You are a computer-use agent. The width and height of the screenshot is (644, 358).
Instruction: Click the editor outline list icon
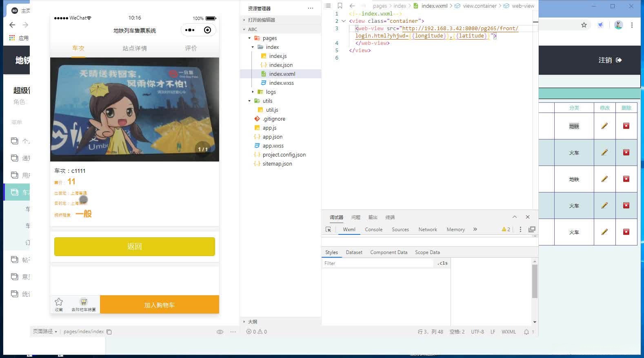coord(328,6)
